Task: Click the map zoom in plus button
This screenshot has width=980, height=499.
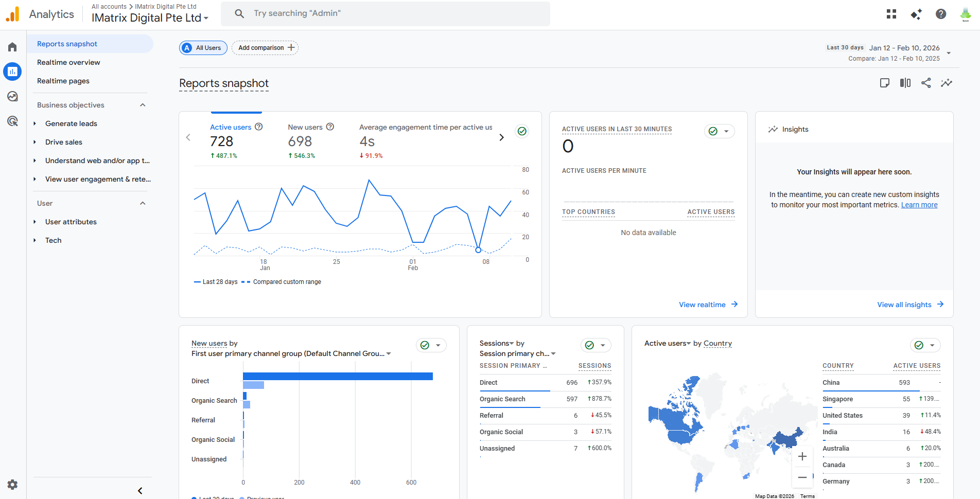Action: click(x=802, y=456)
